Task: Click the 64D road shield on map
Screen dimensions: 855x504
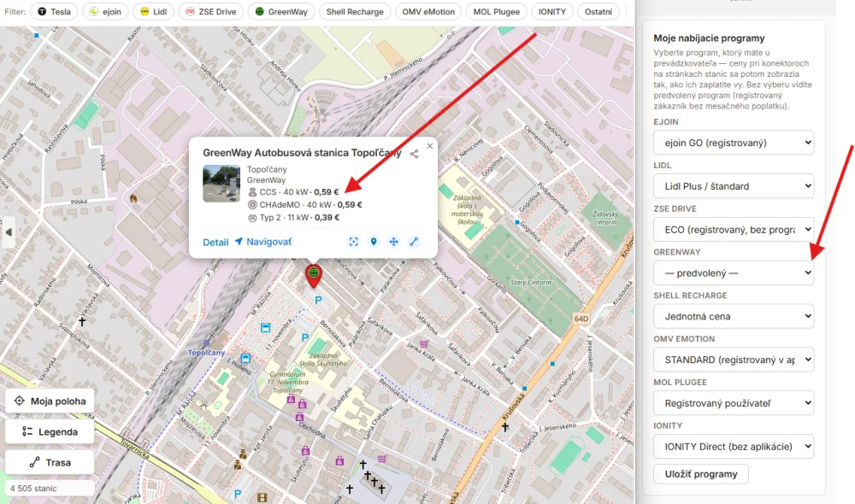Action: pyautogui.click(x=581, y=319)
